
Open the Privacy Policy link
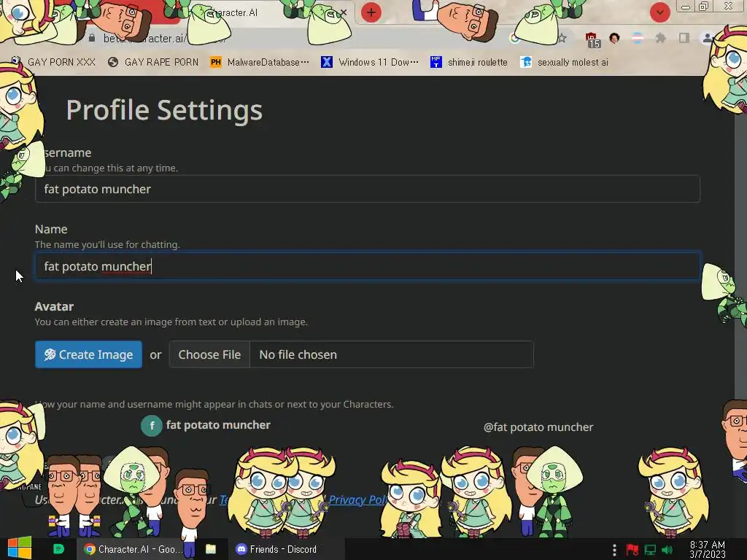click(357, 500)
